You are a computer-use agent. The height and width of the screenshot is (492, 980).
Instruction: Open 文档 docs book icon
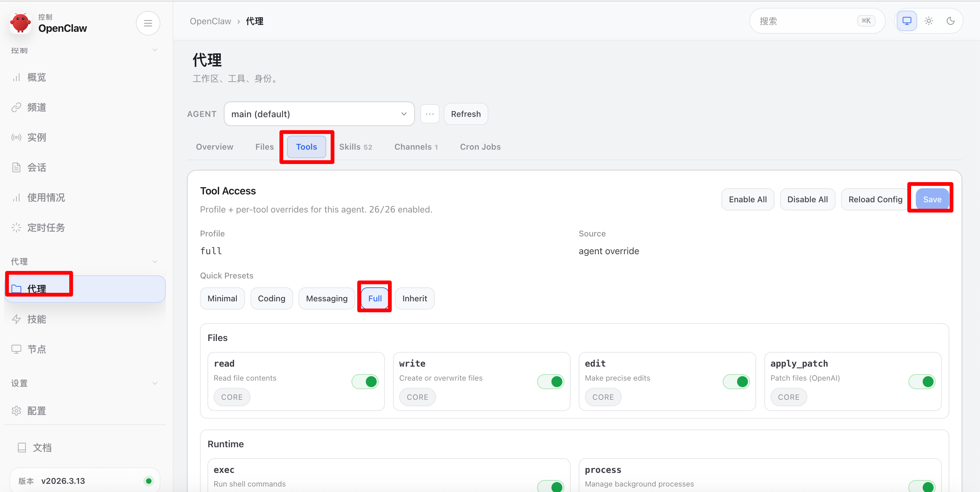[x=42, y=448]
